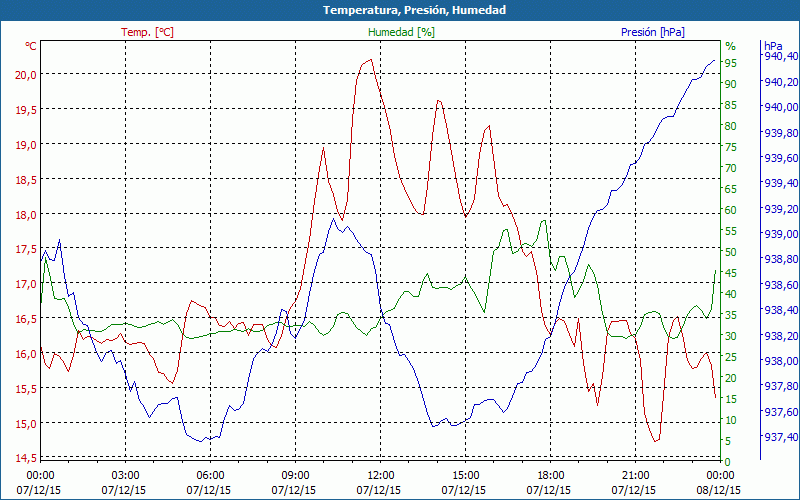The image size is (800, 500).
Task: Click the green '%' unit label
Action: point(731,46)
